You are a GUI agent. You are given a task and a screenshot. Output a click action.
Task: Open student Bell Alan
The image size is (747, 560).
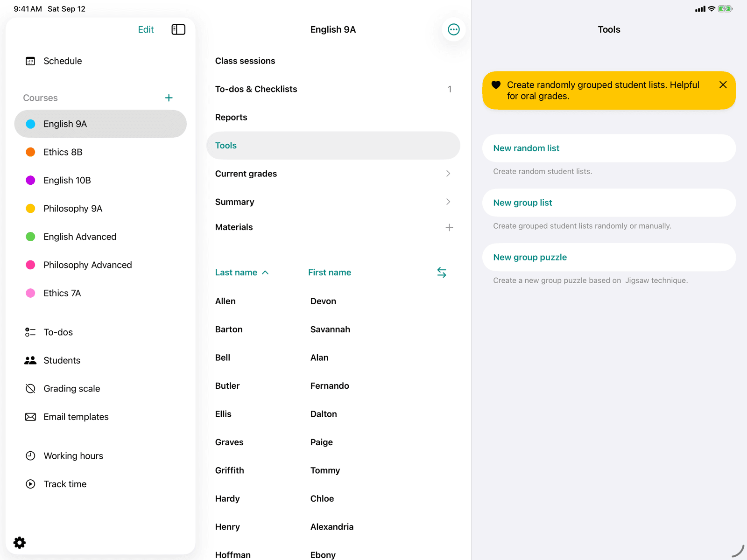333,357
